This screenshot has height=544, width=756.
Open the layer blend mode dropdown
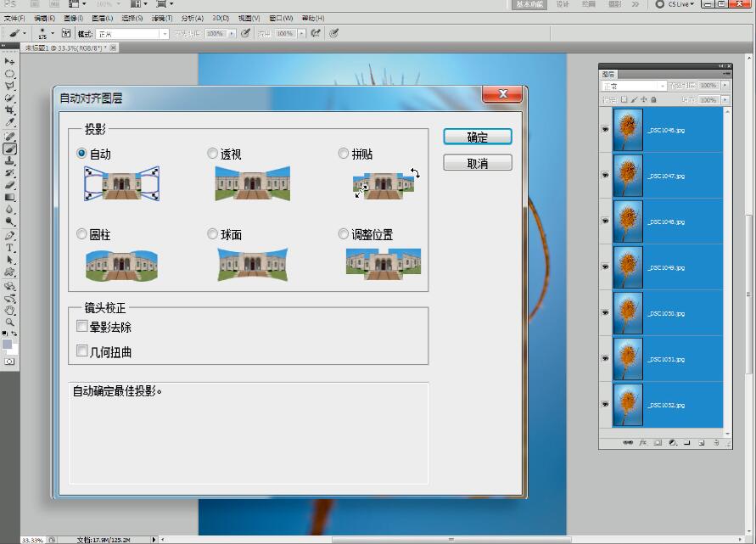[633, 86]
